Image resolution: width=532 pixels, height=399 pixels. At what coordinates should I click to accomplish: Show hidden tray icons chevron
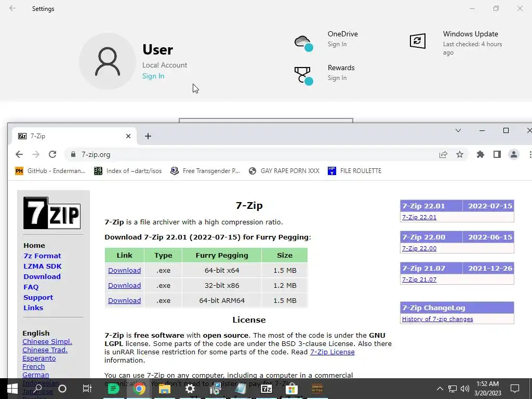pos(440,389)
